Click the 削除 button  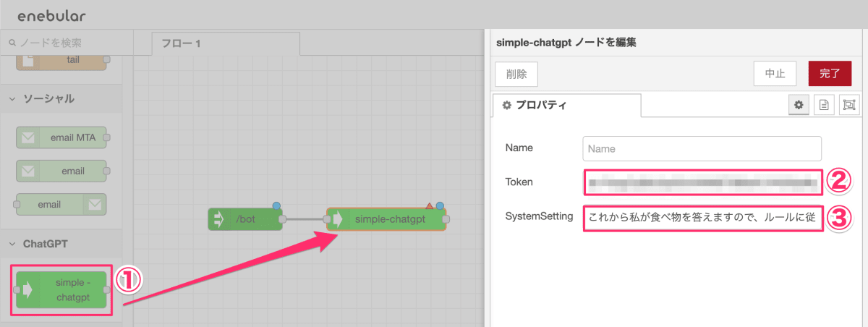point(516,74)
